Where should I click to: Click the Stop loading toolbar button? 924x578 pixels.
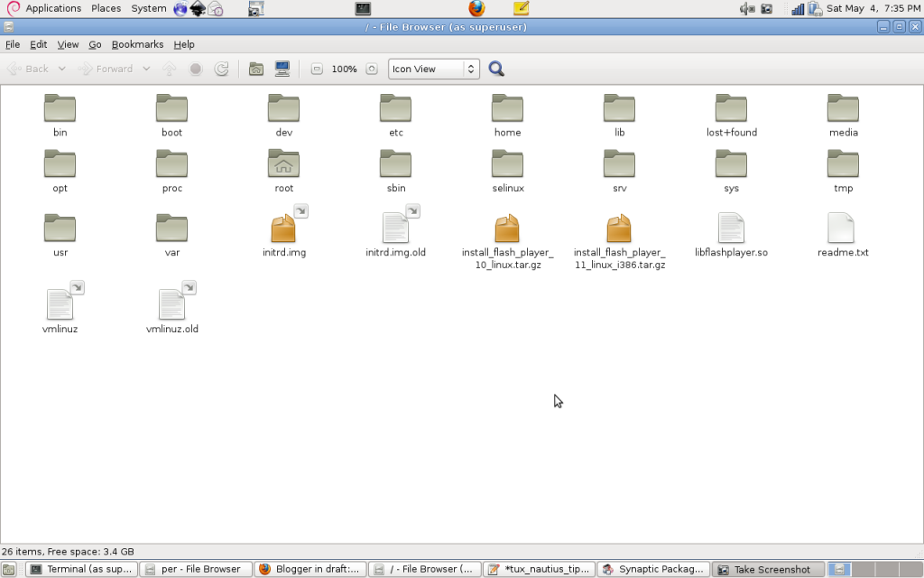tap(196, 69)
